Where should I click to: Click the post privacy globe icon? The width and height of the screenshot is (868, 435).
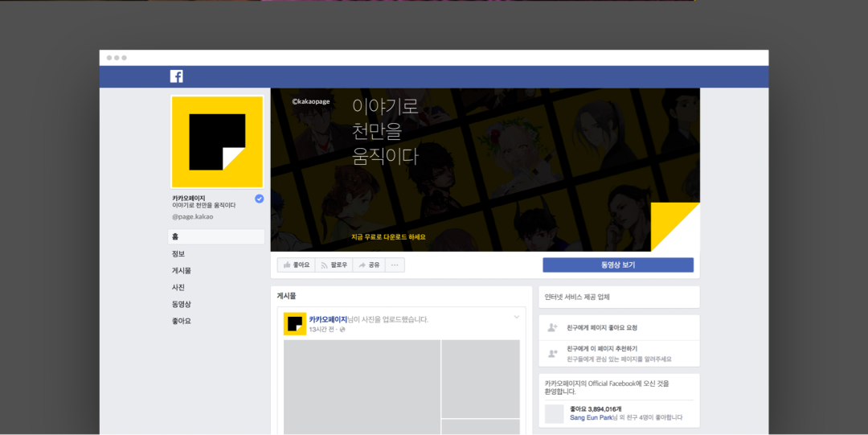tap(342, 330)
